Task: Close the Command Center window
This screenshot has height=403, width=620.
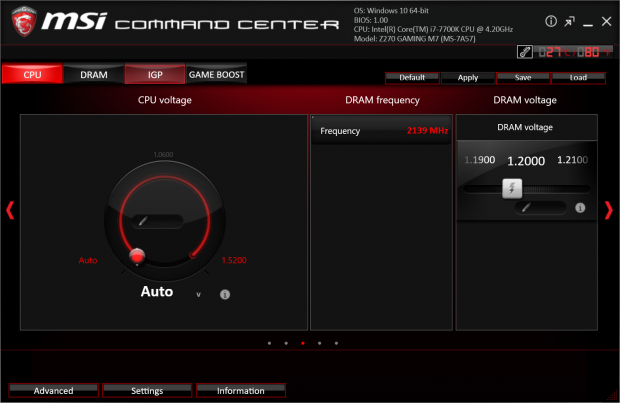Action: tap(607, 21)
